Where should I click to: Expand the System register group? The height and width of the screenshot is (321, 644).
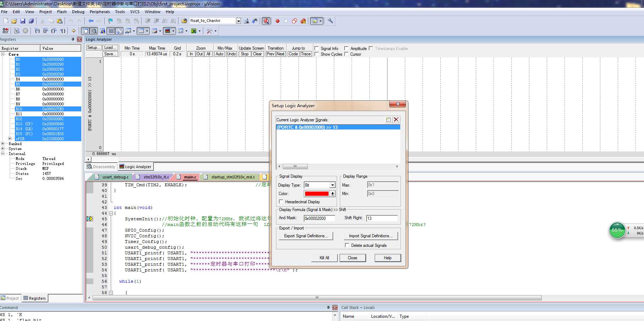tap(3, 149)
